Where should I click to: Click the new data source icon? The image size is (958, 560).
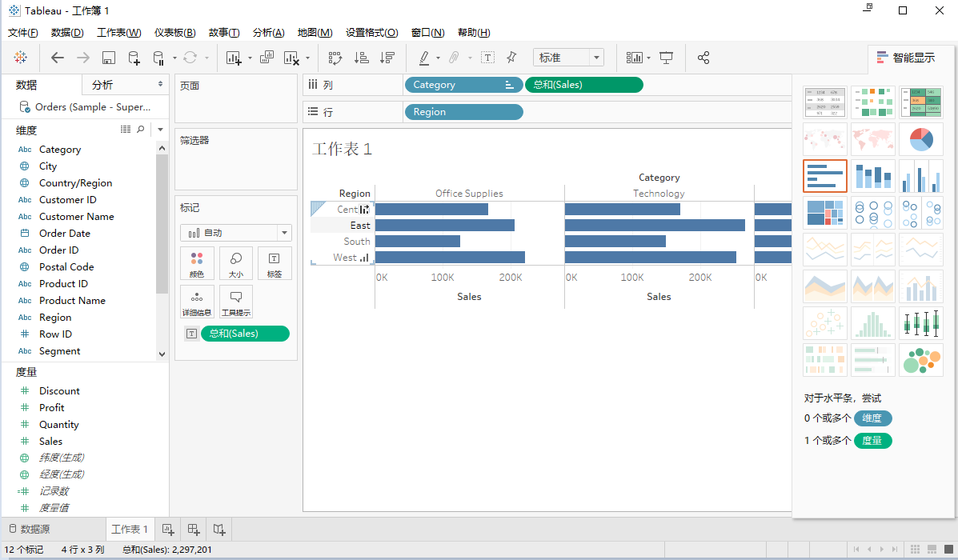click(134, 58)
